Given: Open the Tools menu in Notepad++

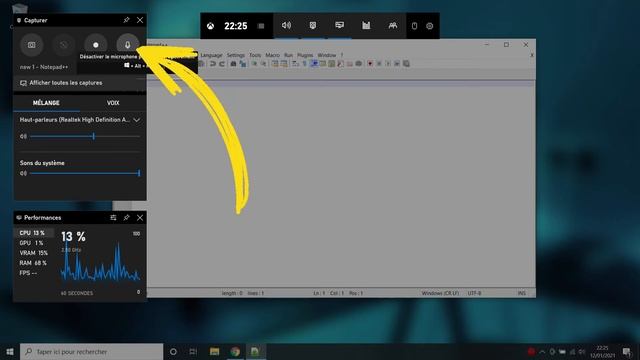Looking at the screenshot, I should click(x=255, y=55).
